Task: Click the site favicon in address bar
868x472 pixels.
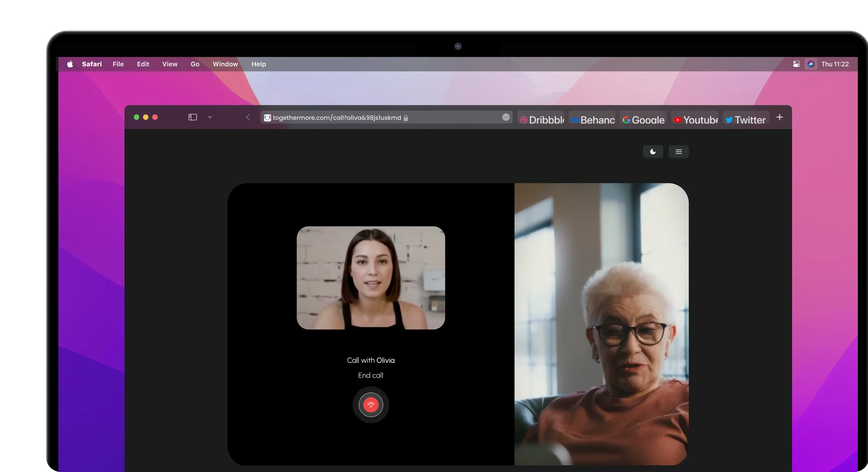Action: [267, 117]
